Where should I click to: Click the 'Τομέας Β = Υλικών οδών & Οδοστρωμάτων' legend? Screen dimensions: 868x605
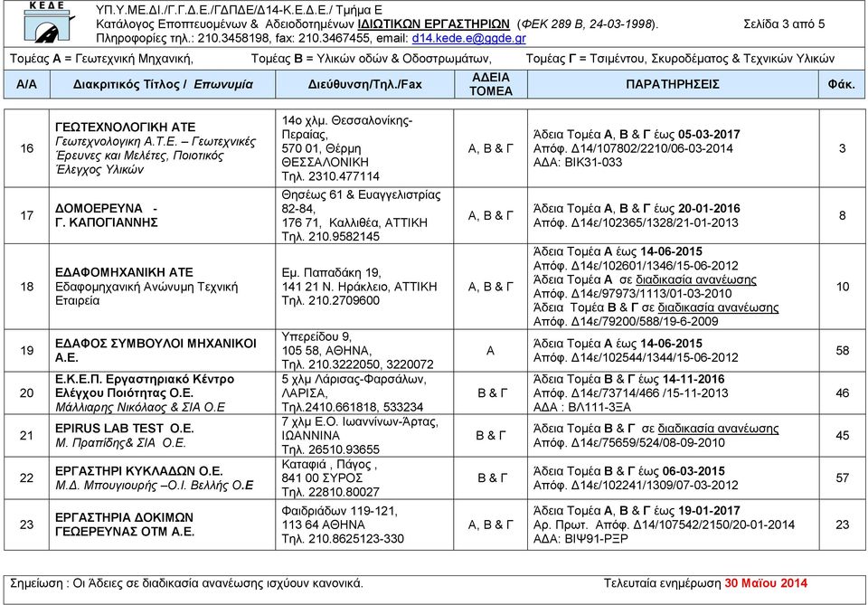point(372,59)
